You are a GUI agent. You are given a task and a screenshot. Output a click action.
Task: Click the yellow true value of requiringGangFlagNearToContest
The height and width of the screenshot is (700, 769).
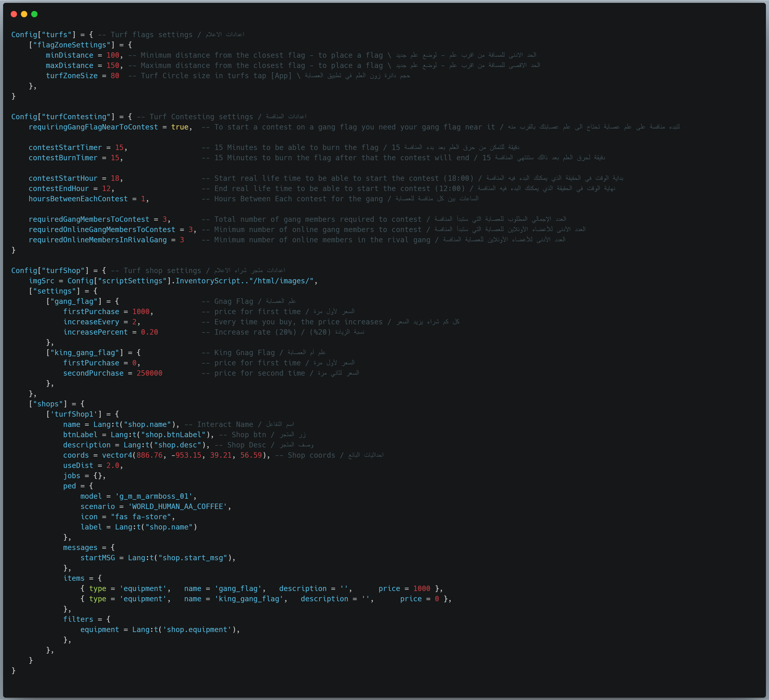[180, 127]
